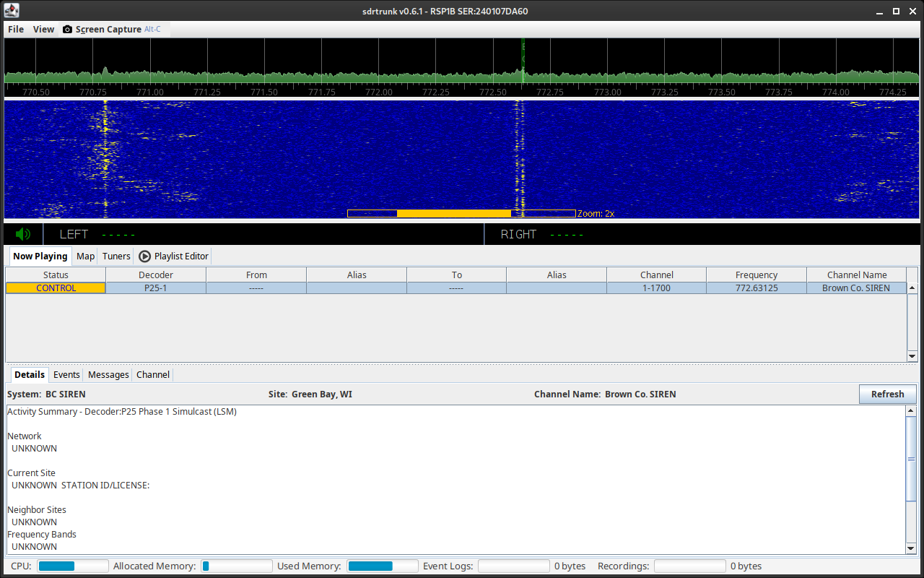This screenshot has width=924, height=578.
Task: Switch to the Channel tab
Action: click(x=153, y=374)
